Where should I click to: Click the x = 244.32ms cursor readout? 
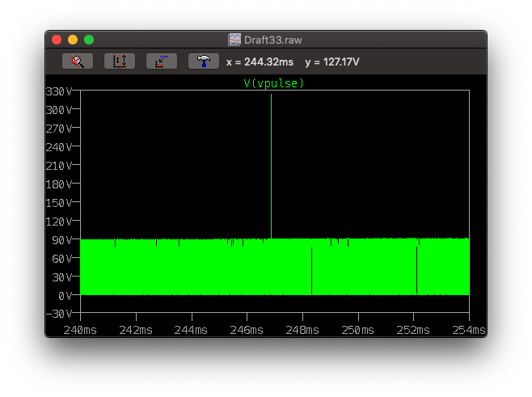point(260,62)
